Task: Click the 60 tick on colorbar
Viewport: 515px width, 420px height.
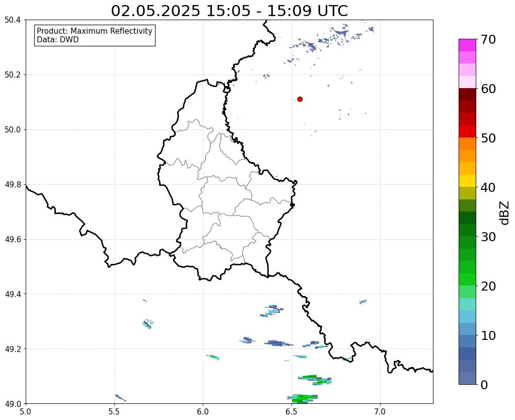Action: [488, 89]
